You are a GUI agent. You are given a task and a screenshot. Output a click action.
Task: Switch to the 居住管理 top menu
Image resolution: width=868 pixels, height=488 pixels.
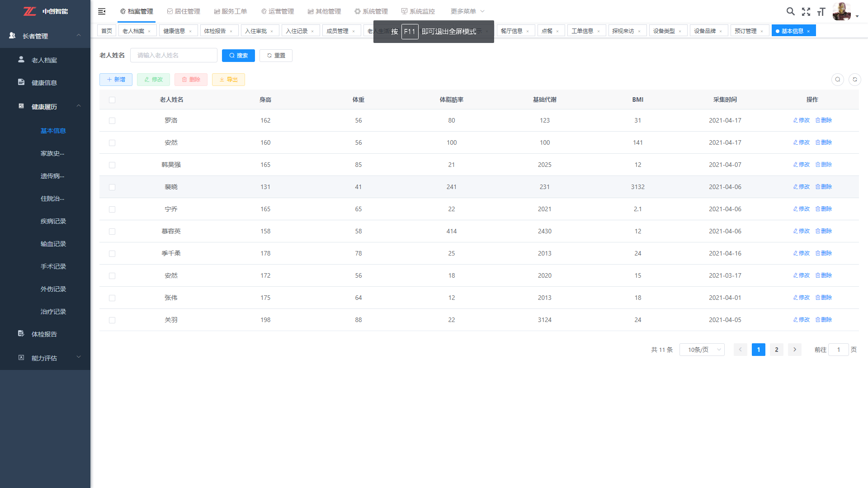[x=184, y=11]
